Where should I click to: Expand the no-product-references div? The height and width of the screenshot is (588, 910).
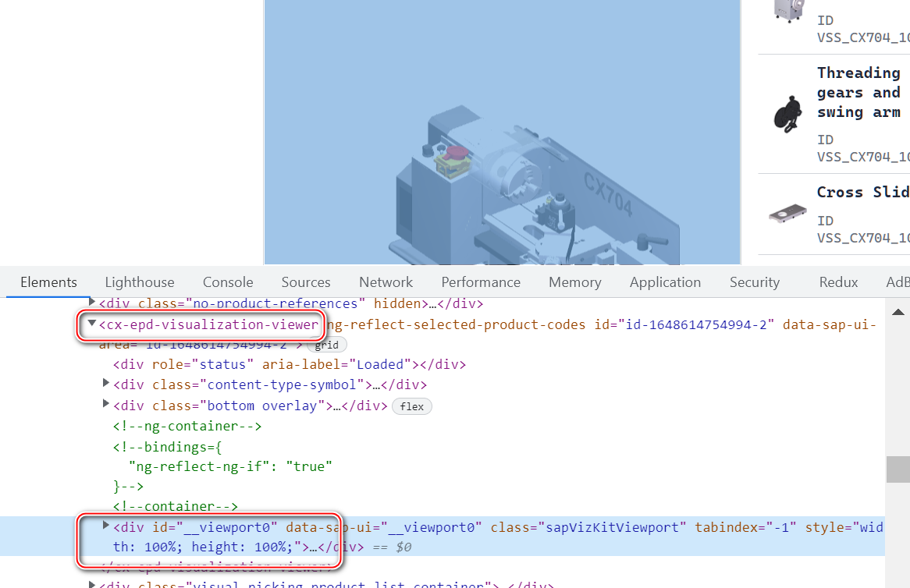pyautogui.click(x=91, y=302)
